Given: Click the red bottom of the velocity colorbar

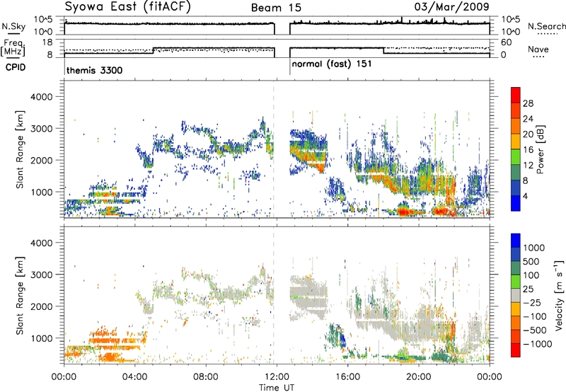Looking at the screenshot, I should [516, 350].
